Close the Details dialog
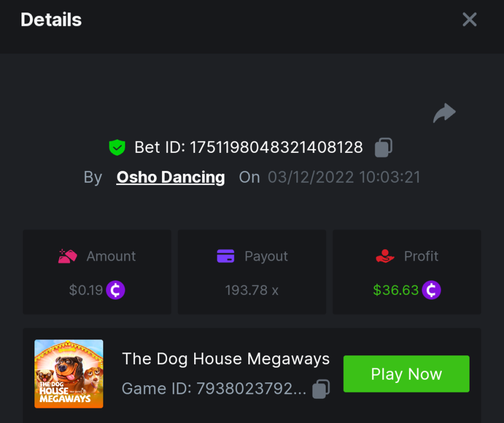Viewport: 504px width, 423px height. click(469, 19)
